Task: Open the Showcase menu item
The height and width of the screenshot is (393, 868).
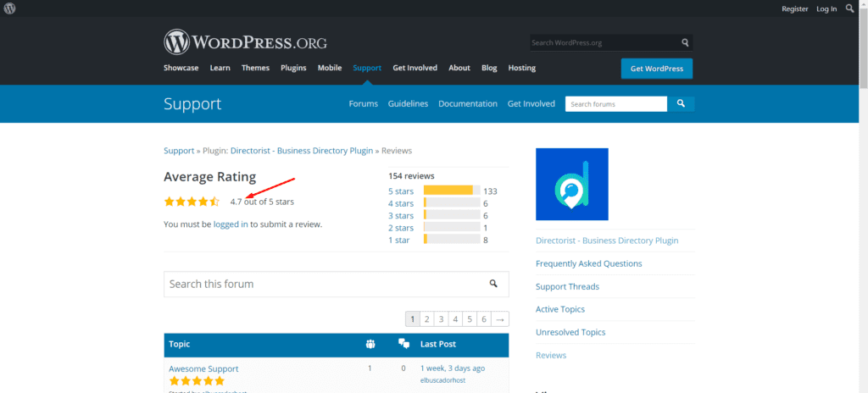Action: click(181, 68)
